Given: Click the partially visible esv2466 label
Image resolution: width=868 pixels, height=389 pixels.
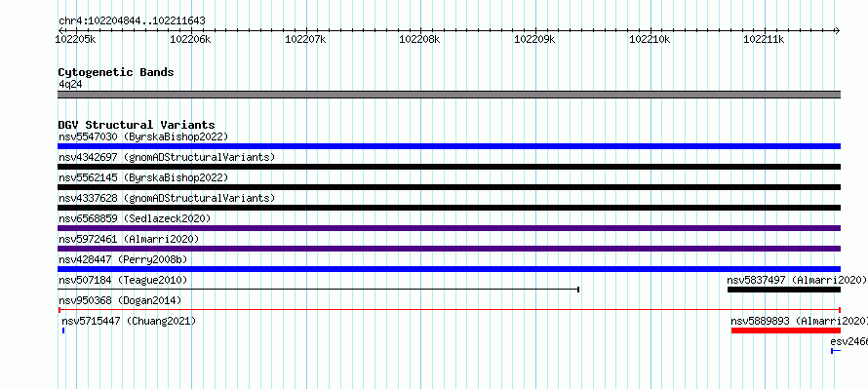Looking at the screenshot, I should 849,341.
